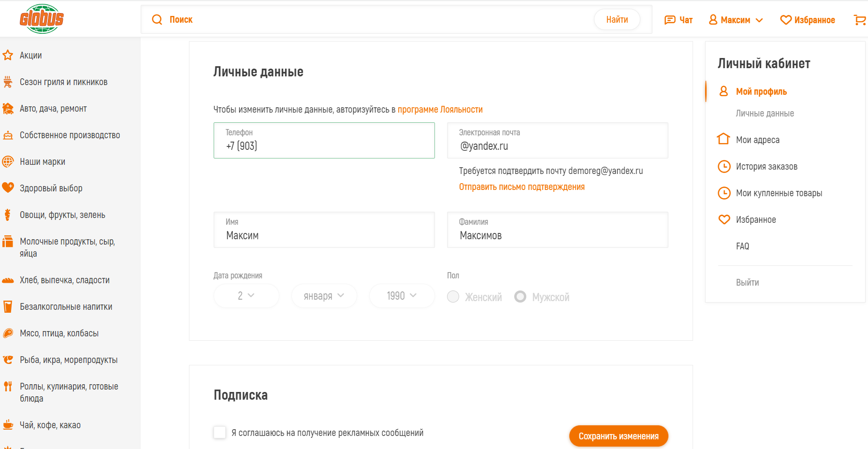Click the house icon for Мои адреса
Image resolution: width=868 pixels, height=449 pixels.
coord(723,139)
